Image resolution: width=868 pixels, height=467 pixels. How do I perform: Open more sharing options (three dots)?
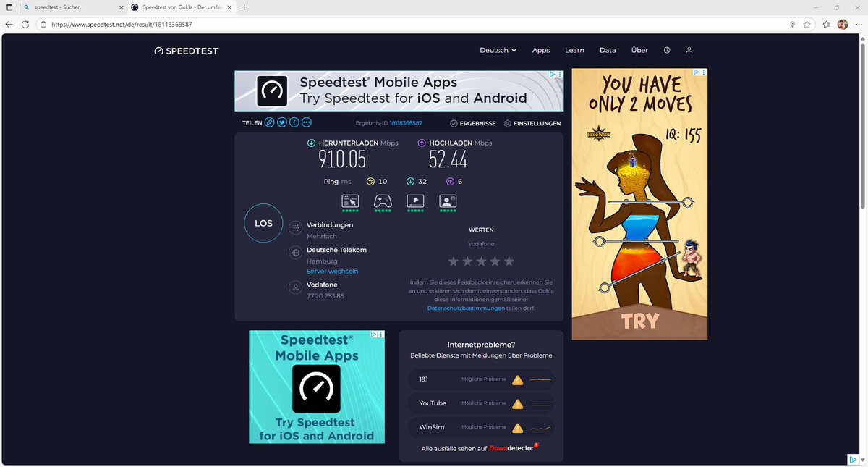[x=307, y=123]
